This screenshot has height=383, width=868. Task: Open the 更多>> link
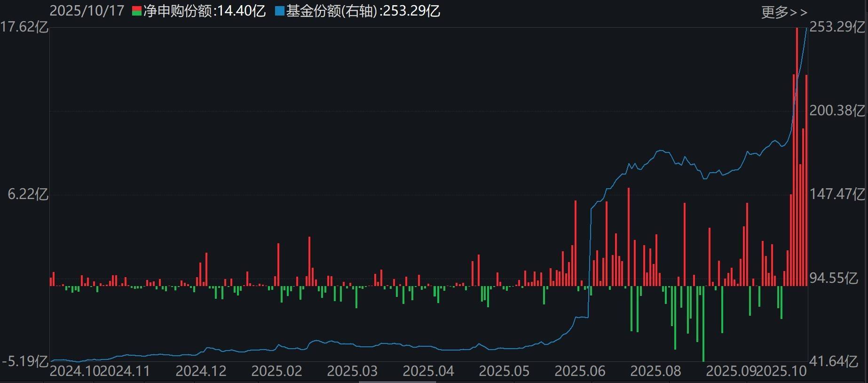(784, 12)
